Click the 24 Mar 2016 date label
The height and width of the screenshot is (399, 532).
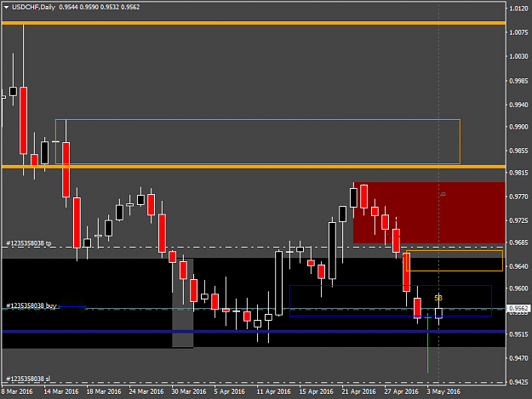tap(146, 391)
